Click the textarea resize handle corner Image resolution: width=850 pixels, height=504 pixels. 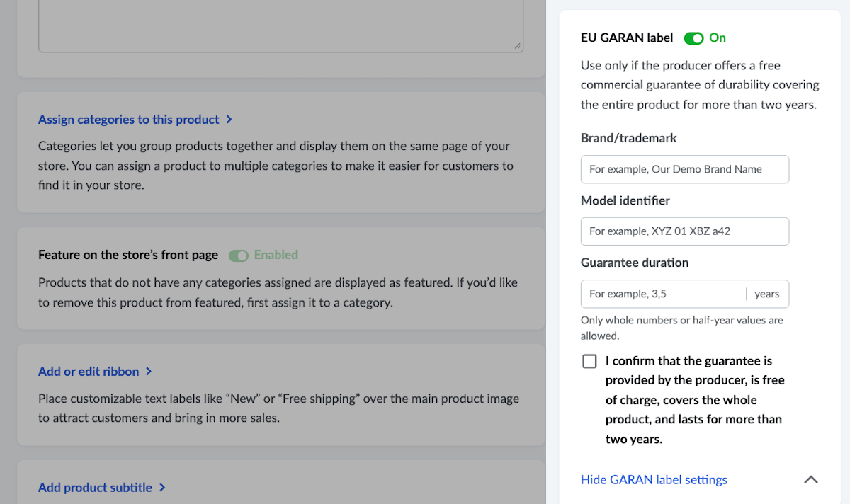tap(518, 46)
